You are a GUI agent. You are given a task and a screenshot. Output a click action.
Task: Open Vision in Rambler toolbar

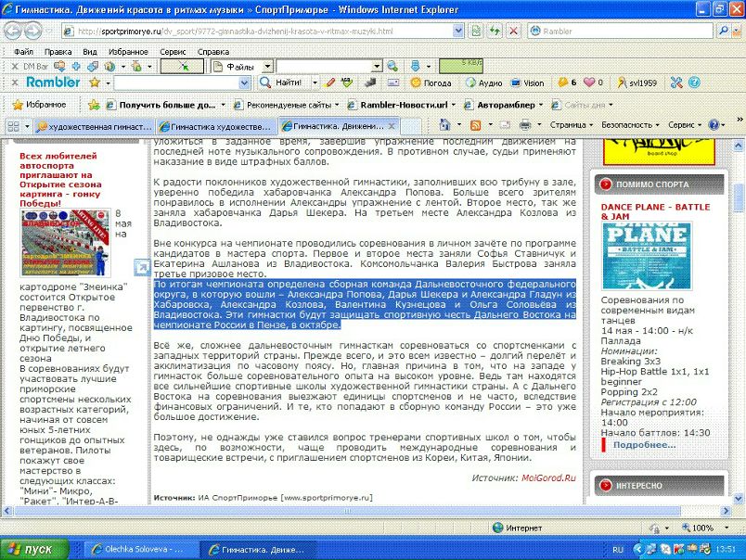[527, 83]
